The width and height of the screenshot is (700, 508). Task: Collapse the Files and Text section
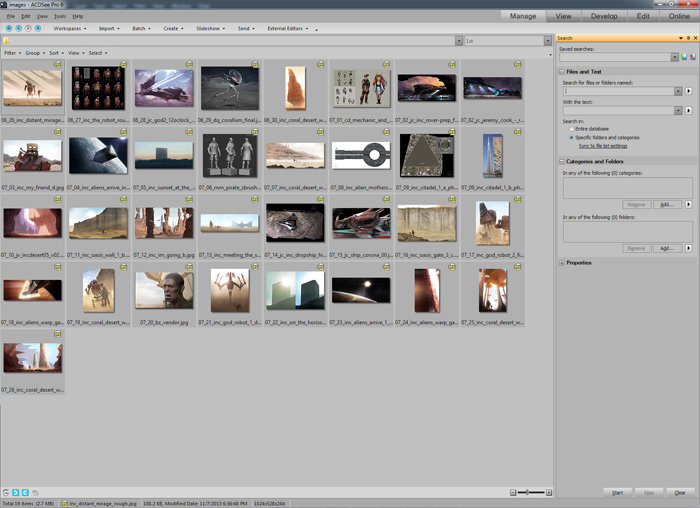click(x=562, y=72)
